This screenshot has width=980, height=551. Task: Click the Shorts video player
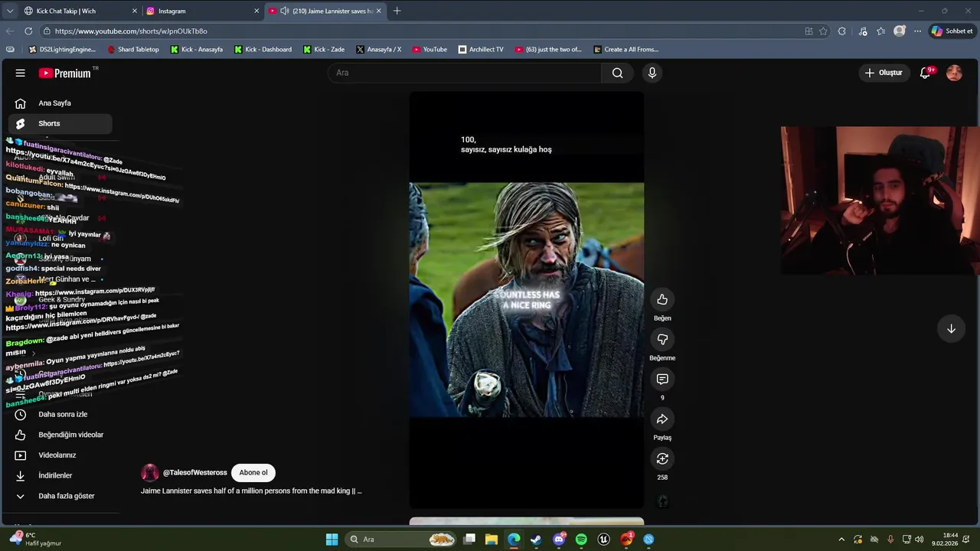(526, 300)
